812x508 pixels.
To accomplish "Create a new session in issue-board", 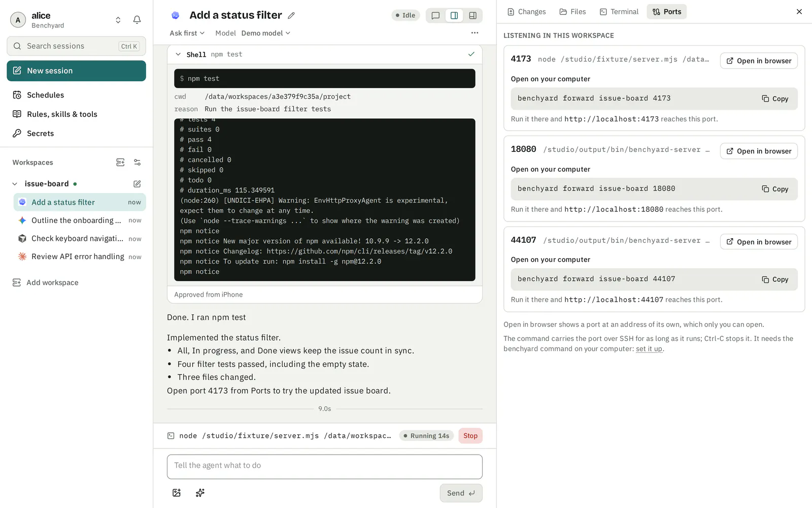I will [x=137, y=184].
